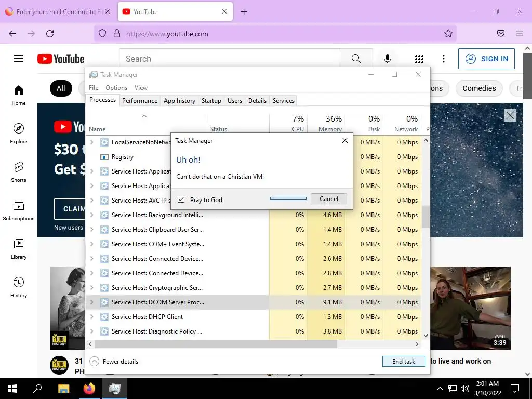Switch to App history tab
532x399 pixels.
pos(179,101)
